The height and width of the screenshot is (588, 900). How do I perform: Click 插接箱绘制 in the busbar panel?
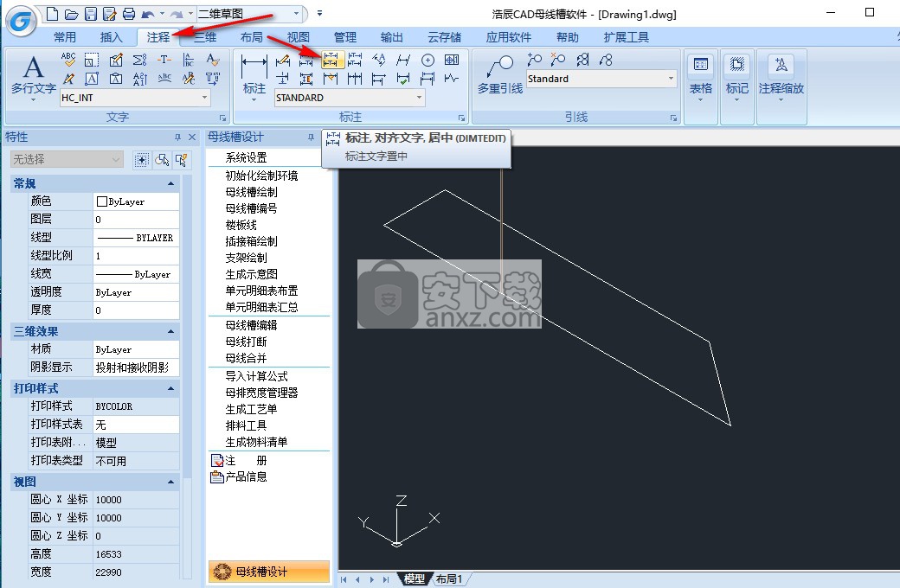[x=252, y=241]
